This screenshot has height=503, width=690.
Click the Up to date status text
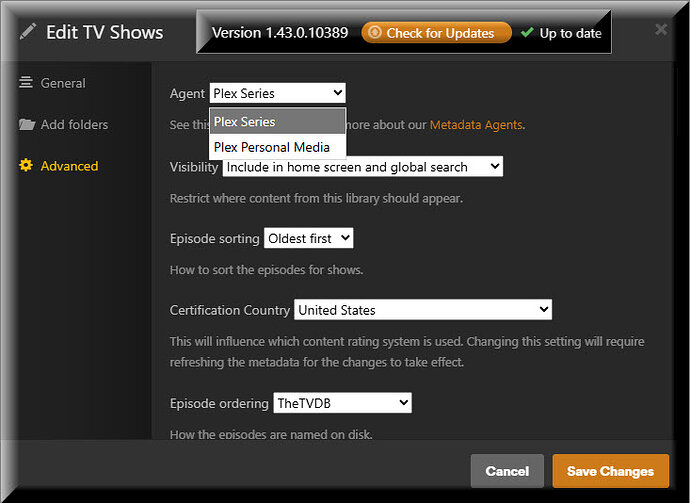click(x=570, y=33)
